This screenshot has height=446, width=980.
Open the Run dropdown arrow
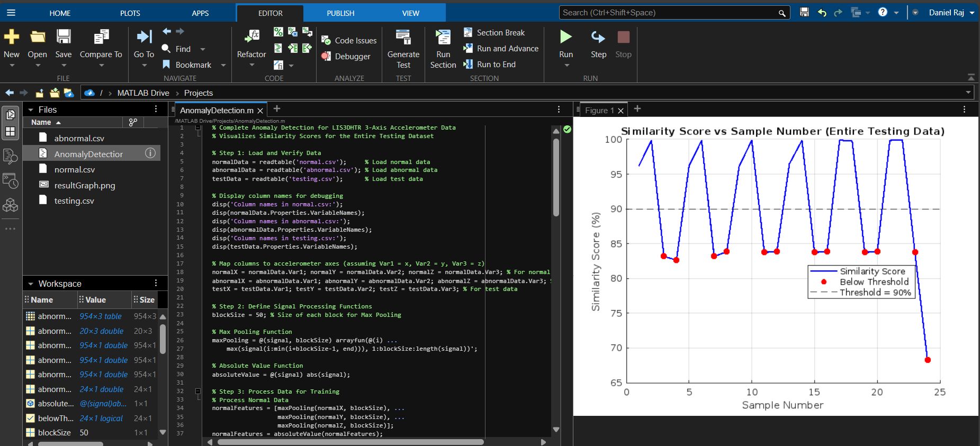pos(567,66)
